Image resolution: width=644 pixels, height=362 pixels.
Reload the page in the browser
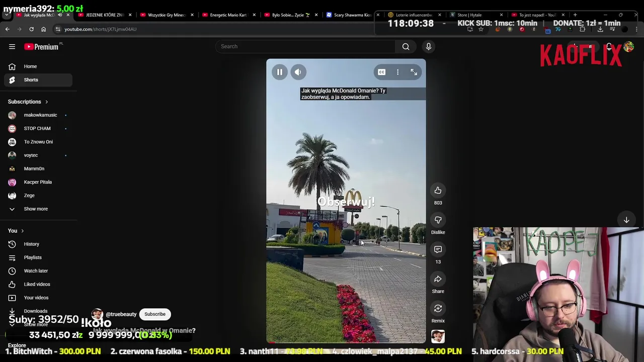click(x=31, y=29)
